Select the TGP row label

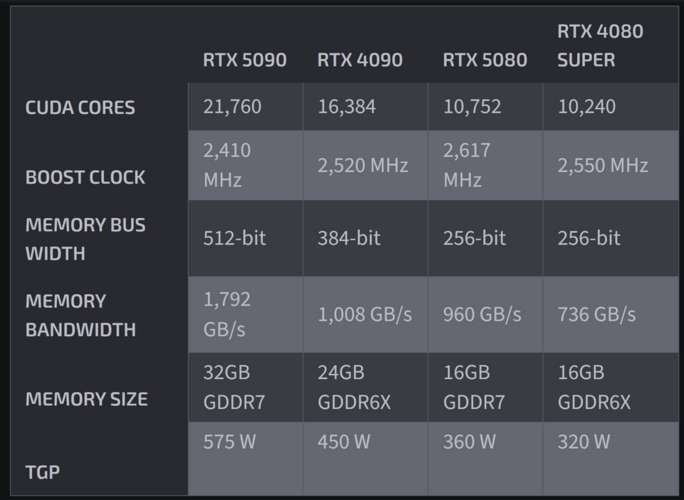(43, 472)
